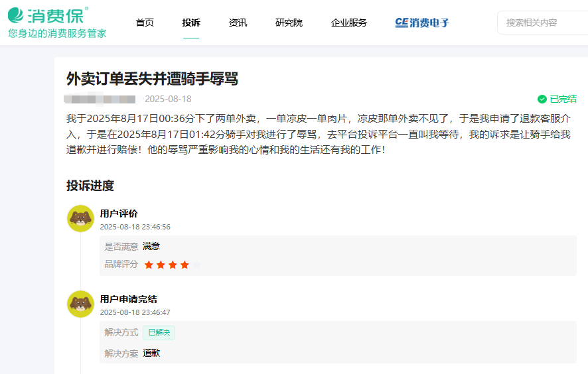This screenshot has height=374, width=588.
Task: Click the avatar beside 用户评价
Action: click(80, 218)
